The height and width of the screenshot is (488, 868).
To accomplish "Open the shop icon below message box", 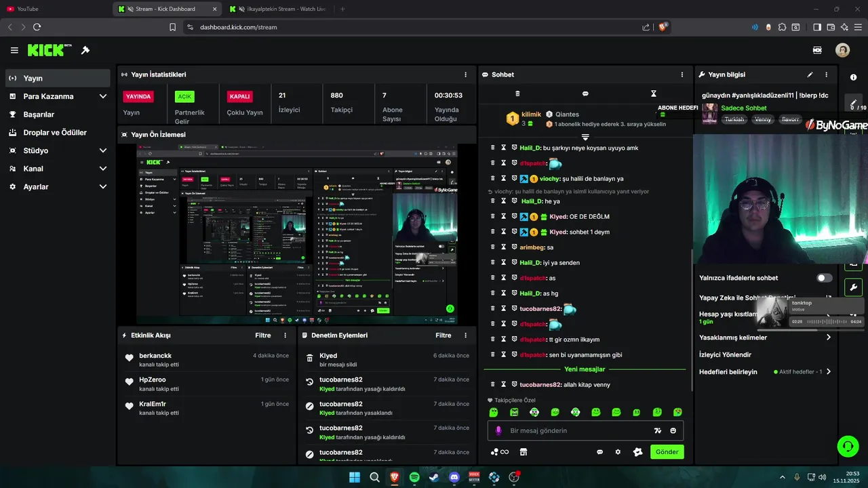I will (x=524, y=452).
